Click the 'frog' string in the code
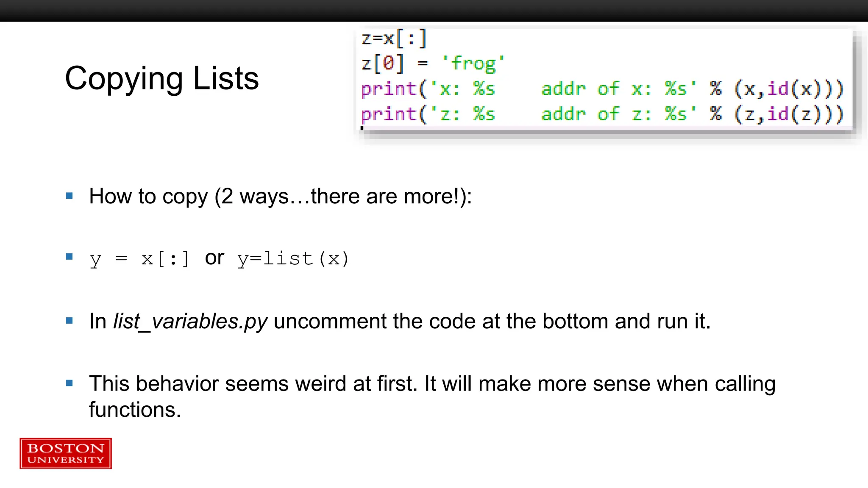 pos(473,64)
